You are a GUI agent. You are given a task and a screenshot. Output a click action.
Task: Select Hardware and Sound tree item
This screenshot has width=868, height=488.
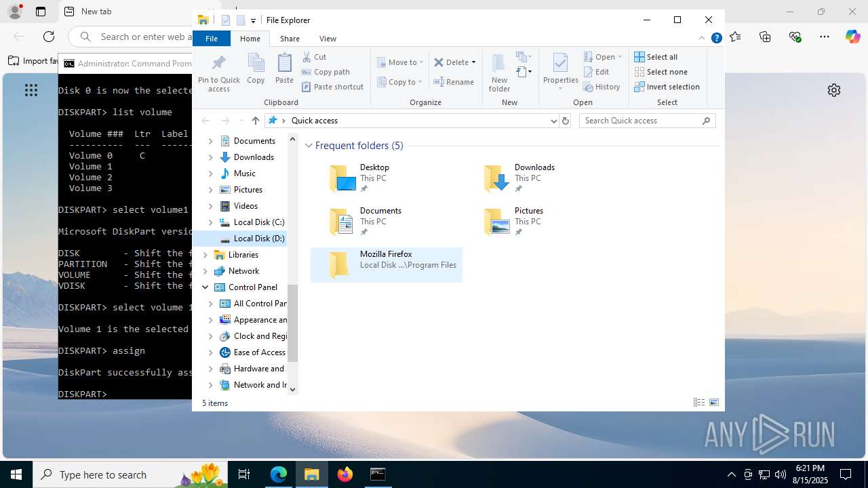(252, 369)
